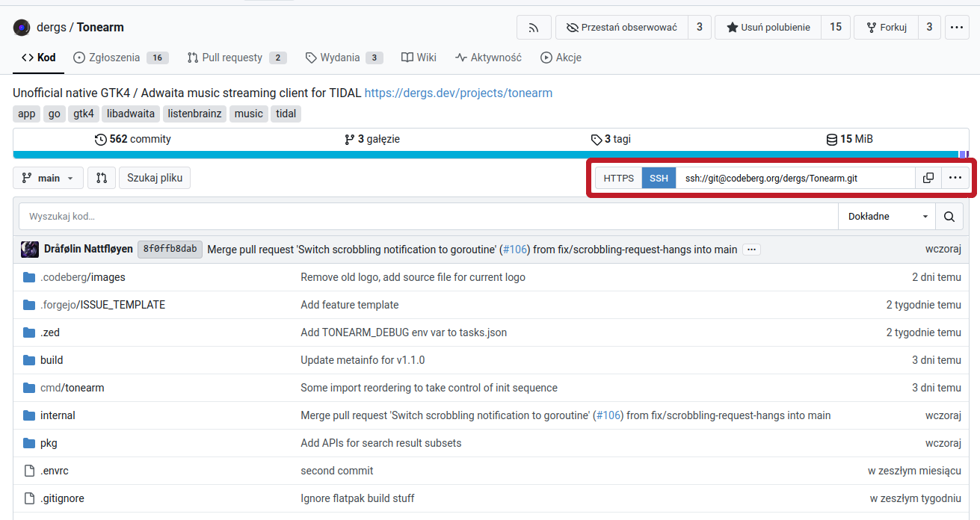Click the Szukaj pliku button
This screenshot has height=520, width=980.
click(x=155, y=178)
